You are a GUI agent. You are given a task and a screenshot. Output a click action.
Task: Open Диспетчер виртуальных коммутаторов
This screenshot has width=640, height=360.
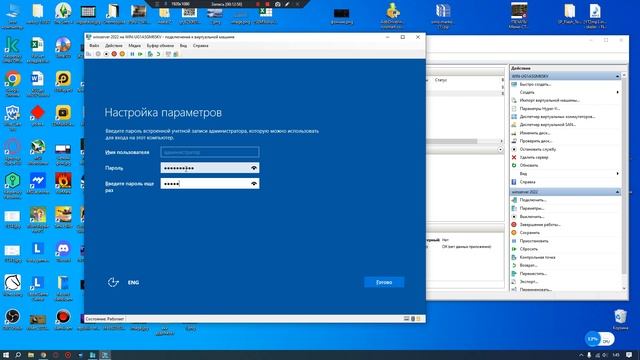click(557, 117)
